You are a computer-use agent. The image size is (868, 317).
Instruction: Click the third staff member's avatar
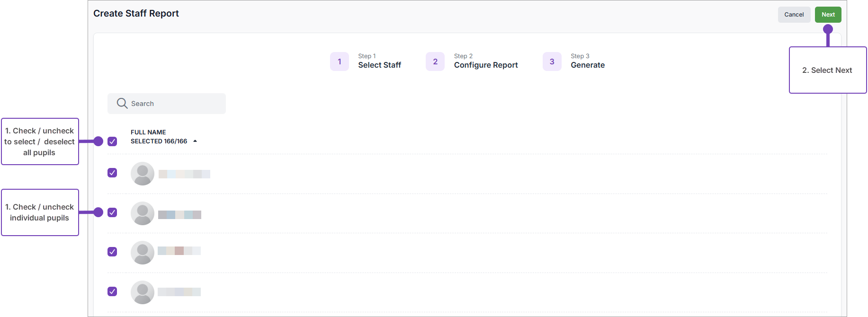tap(143, 253)
